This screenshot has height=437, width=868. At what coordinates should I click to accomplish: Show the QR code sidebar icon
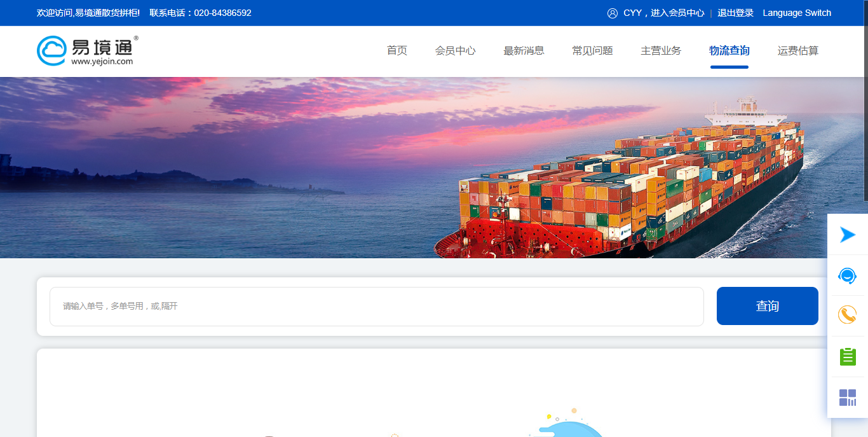pyautogui.click(x=848, y=398)
